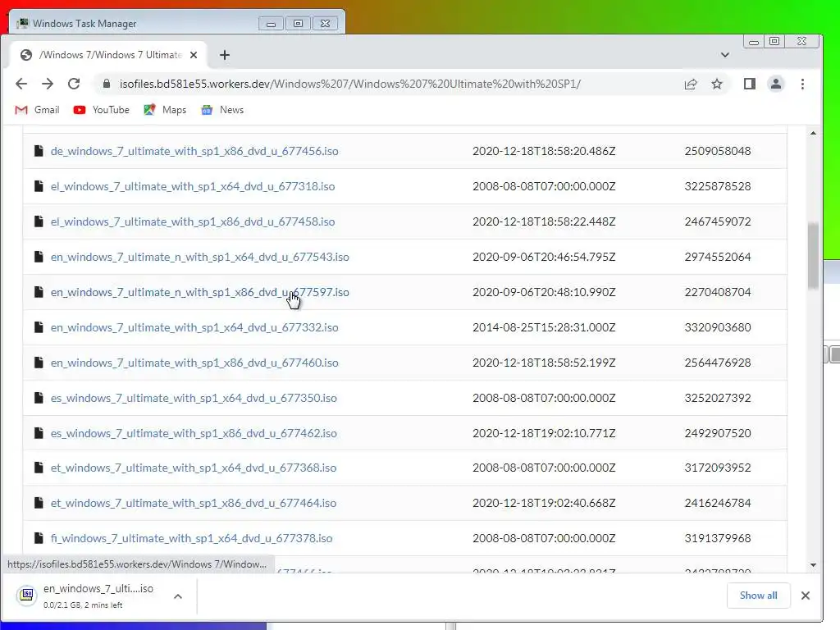Select file size 2509058048
The height and width of the screenshot is (630, 840).
point(718,151)
